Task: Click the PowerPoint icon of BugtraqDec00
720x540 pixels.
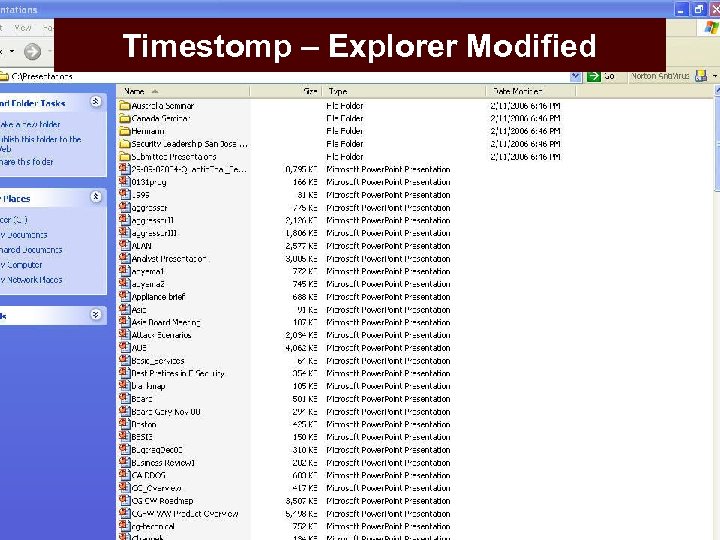Action: [124, 450]
